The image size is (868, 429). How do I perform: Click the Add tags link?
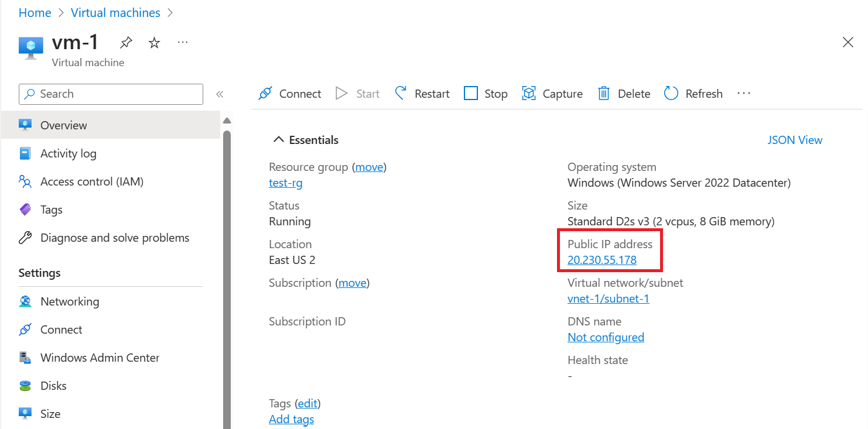pyautogui.click(x=292, y=419)
